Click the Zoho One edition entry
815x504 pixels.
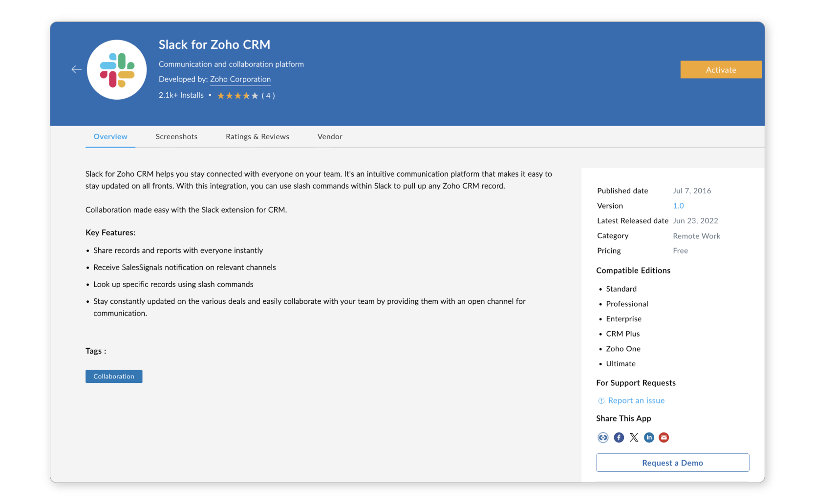point(623,349)
